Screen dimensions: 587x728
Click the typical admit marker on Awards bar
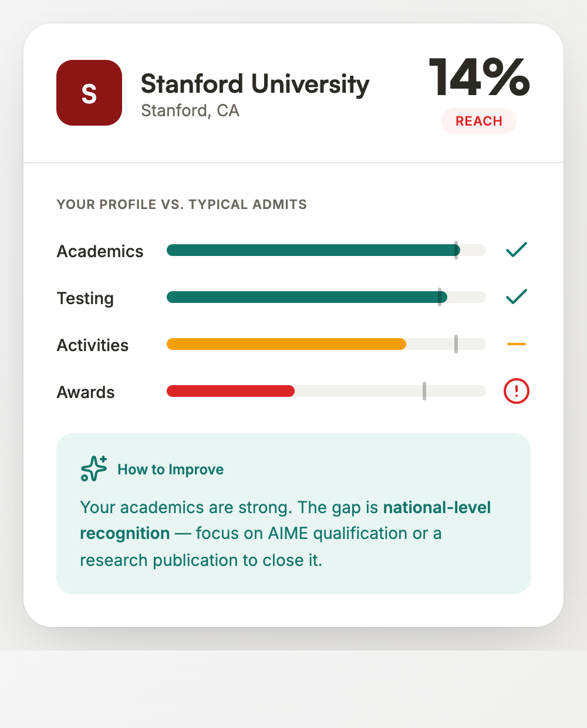pos(424,391)
